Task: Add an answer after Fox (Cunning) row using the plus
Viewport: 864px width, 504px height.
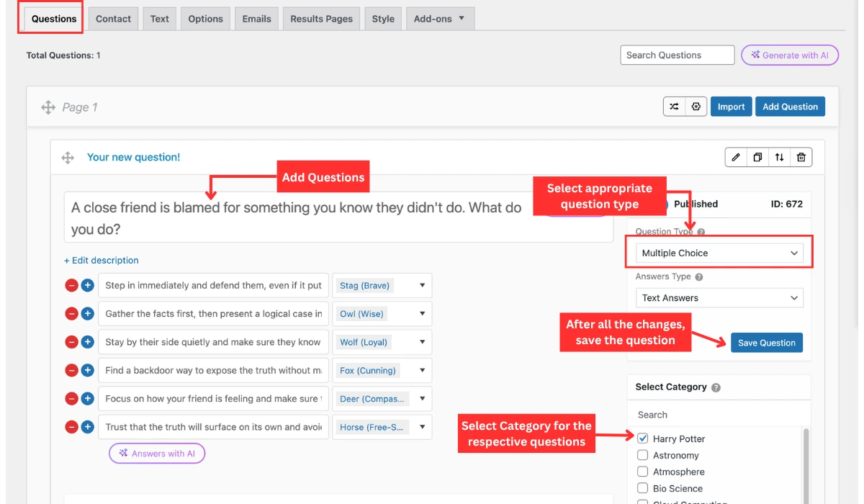Action: (87, 370)
